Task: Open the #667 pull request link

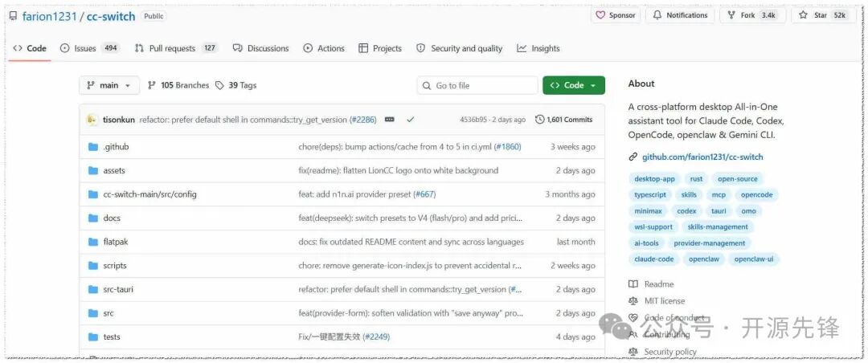Action: [424, 194]
